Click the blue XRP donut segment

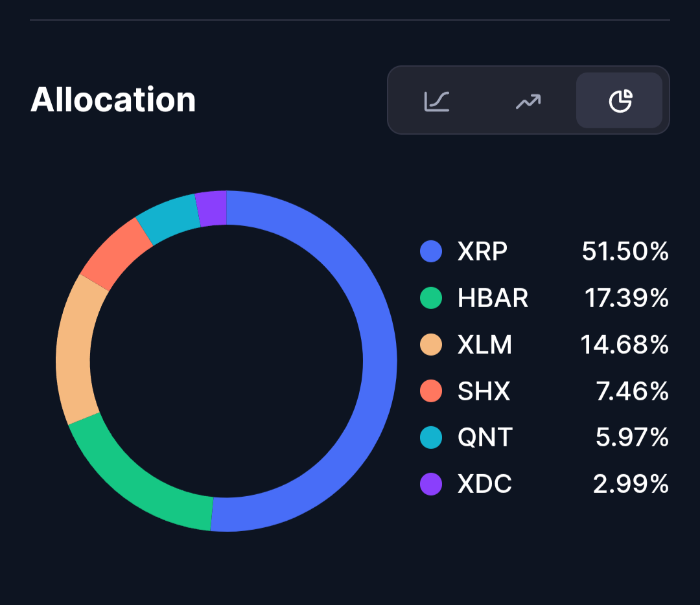(379, 361)
